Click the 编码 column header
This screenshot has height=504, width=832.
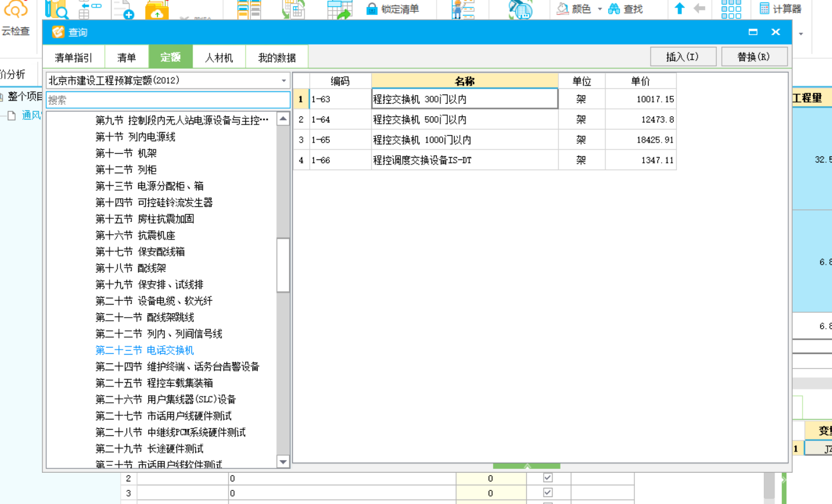pyautogui.click(x=340, y=81)
